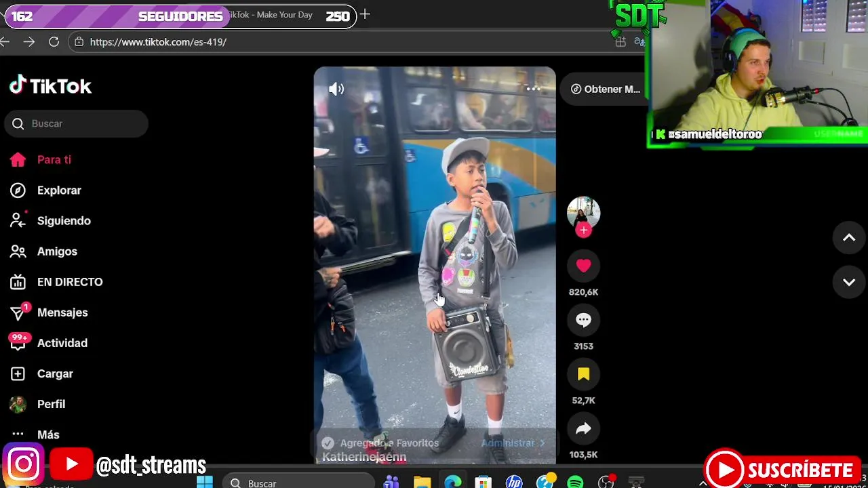Click the Buscar search field in TikTok

pos(76,123)
